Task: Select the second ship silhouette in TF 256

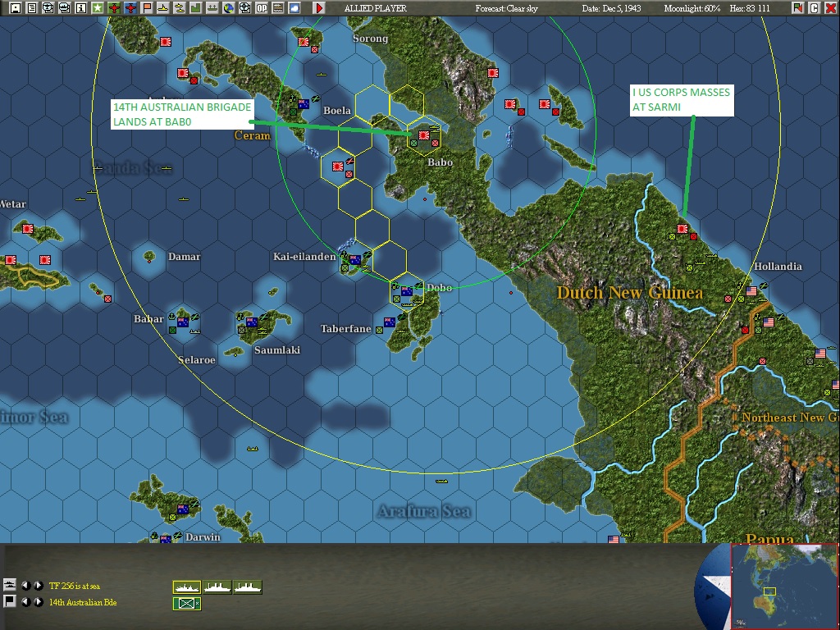Action: click(217, 587)
